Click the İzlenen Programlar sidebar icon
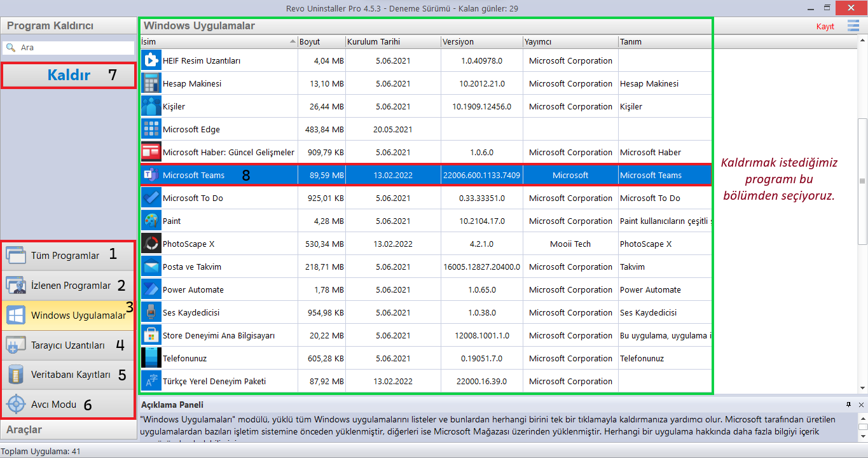Image resolution: width=868 pixels, height=458 pixels. pyautogui.click(x=16, y=286)
